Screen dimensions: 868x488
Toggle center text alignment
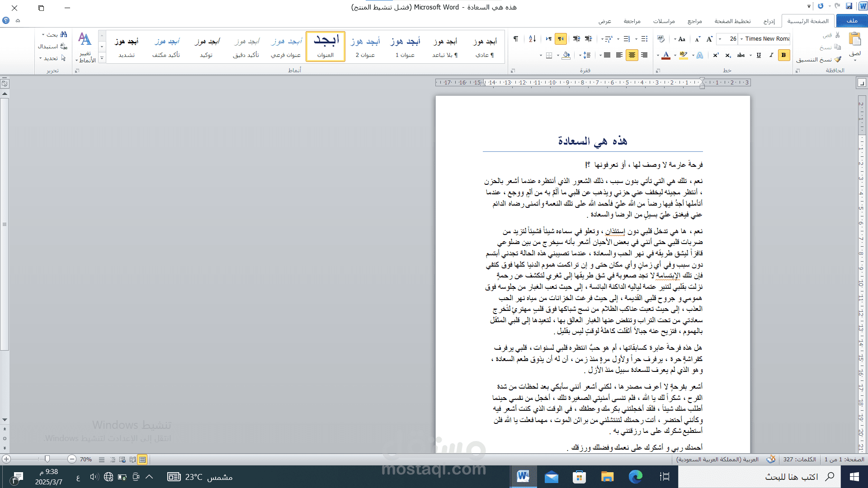click(x=632, y=55)
